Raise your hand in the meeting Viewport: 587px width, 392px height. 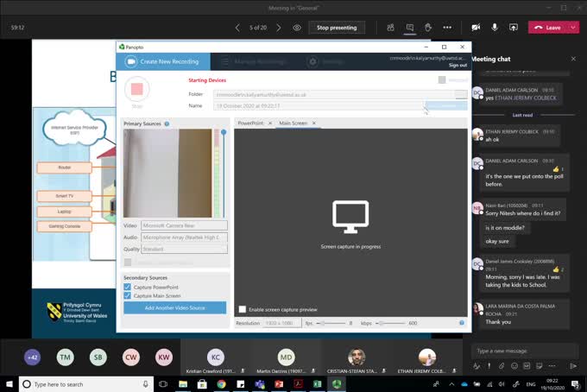tap(428, 28)
